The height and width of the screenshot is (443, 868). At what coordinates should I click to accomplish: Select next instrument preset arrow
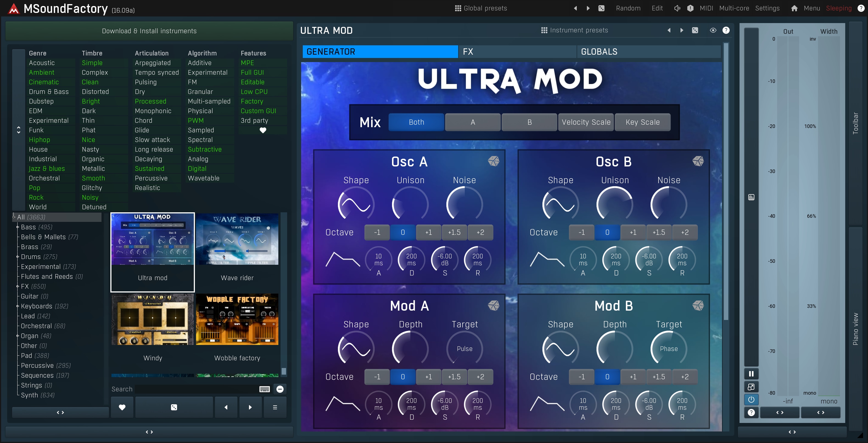point(682,30)
